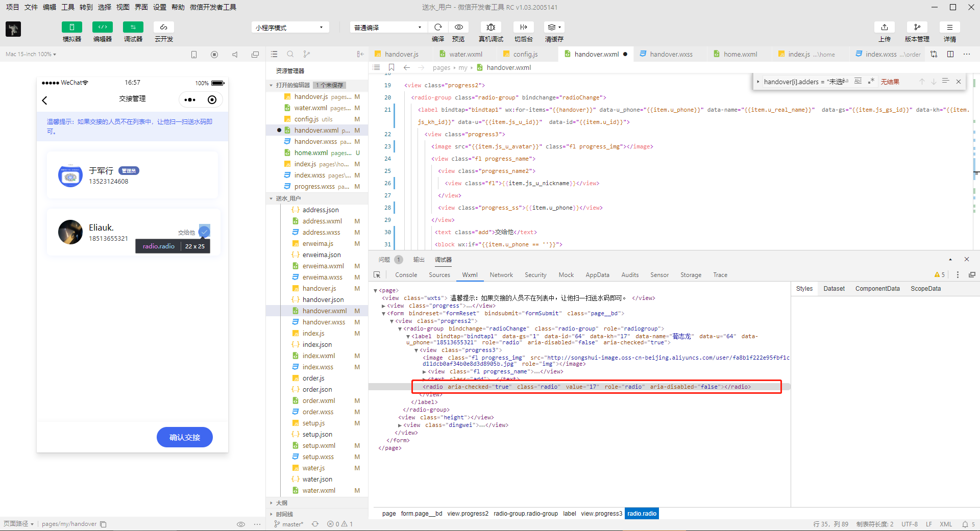Screen dimensions: 980x531
Task: Click the UTF-8 encoding in the status bar
Action: click(x=910, y=524)
